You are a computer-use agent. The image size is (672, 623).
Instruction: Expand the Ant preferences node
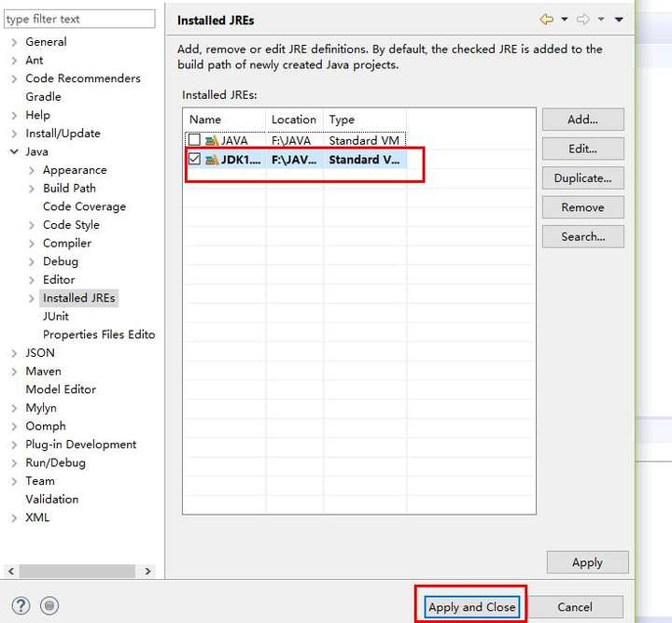(x=14, y=61)
